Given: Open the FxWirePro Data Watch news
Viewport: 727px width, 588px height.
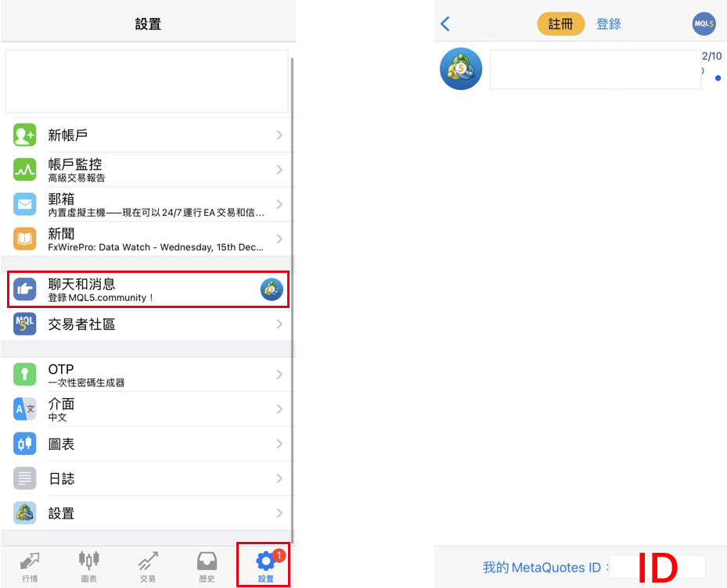Looking at the screenshot, I should (x=156, y=247).
